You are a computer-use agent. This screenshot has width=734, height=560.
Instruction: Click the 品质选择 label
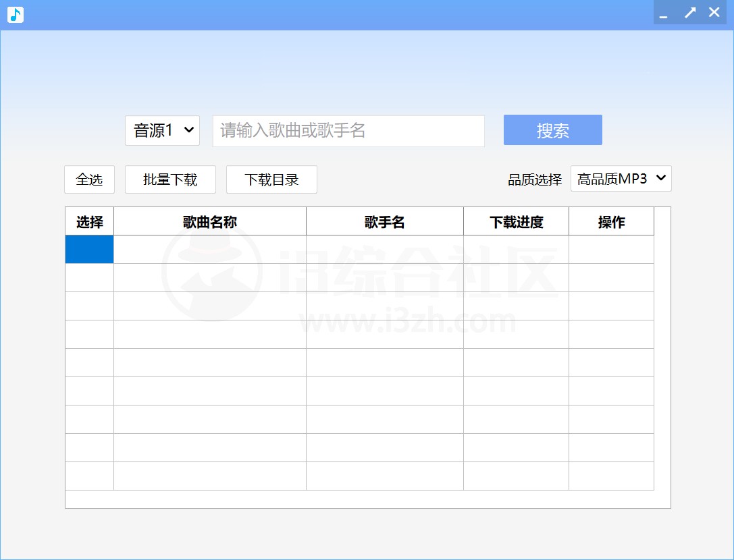[535, 179]
